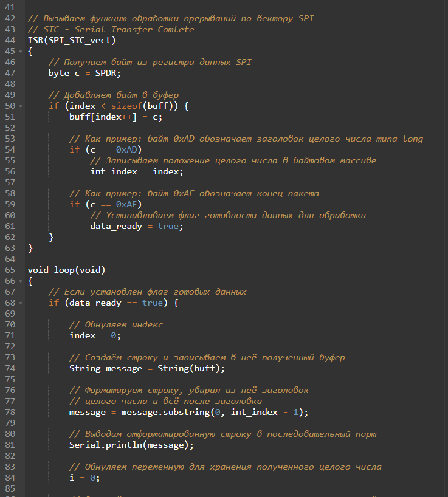
Task: Click the 0xAF hex literal
Action: click(126, 204)
